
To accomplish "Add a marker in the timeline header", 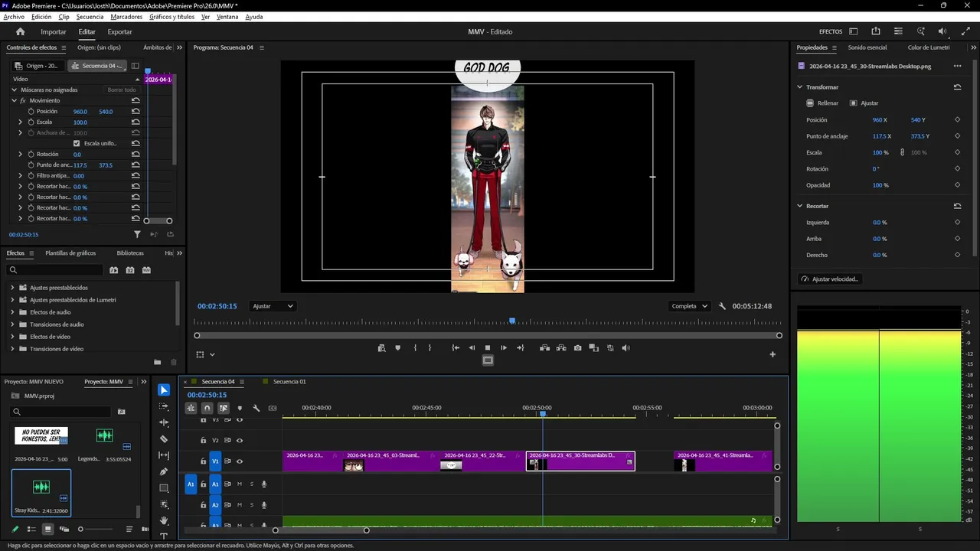I will click(x=240, y=408).
